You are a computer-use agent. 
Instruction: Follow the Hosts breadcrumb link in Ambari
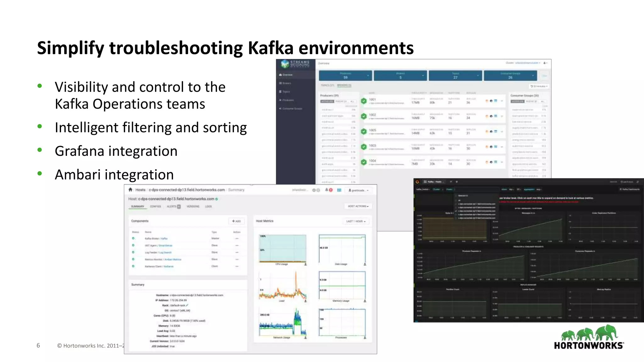tap(141, 190)
